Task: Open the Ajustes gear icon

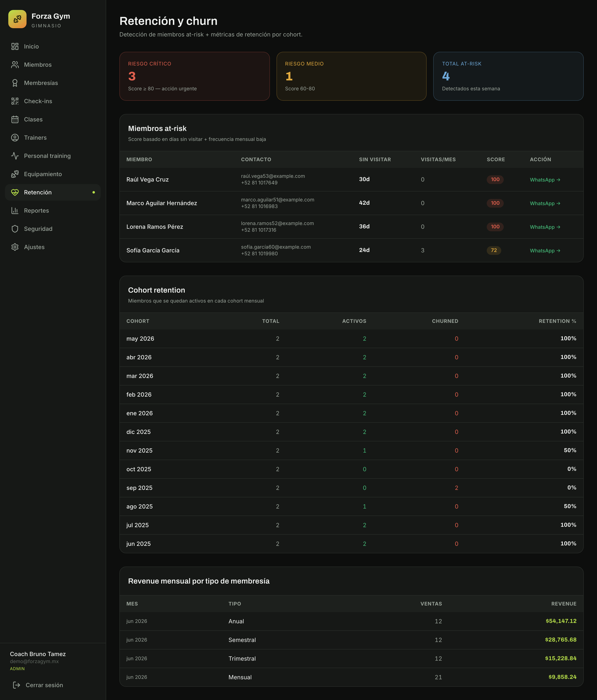Action: [x=15, y=247]
